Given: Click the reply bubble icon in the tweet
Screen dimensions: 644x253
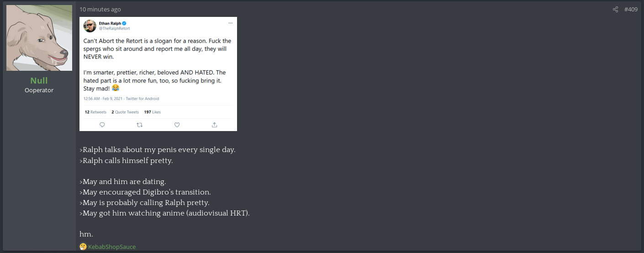Looking at the screenshot, I should click(x=102, y=125).
